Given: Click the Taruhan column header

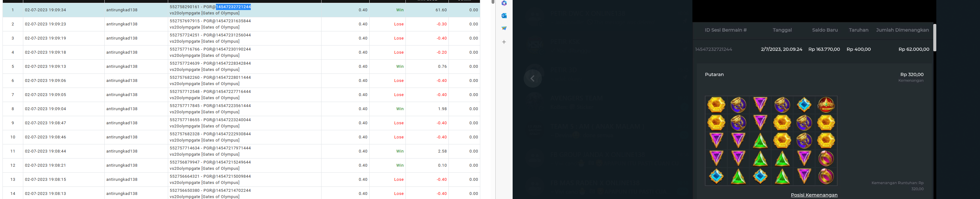Looking at the screenshot, I should (859, 30).
